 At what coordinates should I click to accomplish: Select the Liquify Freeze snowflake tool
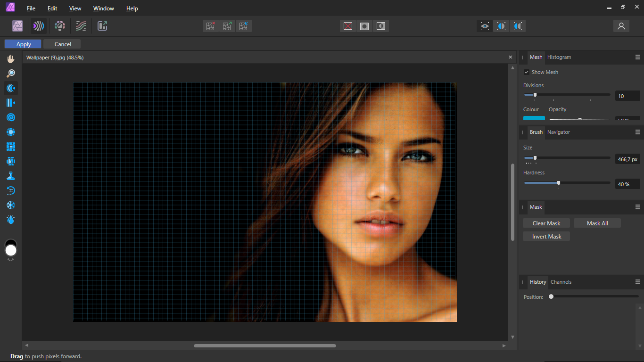(11, 205)
